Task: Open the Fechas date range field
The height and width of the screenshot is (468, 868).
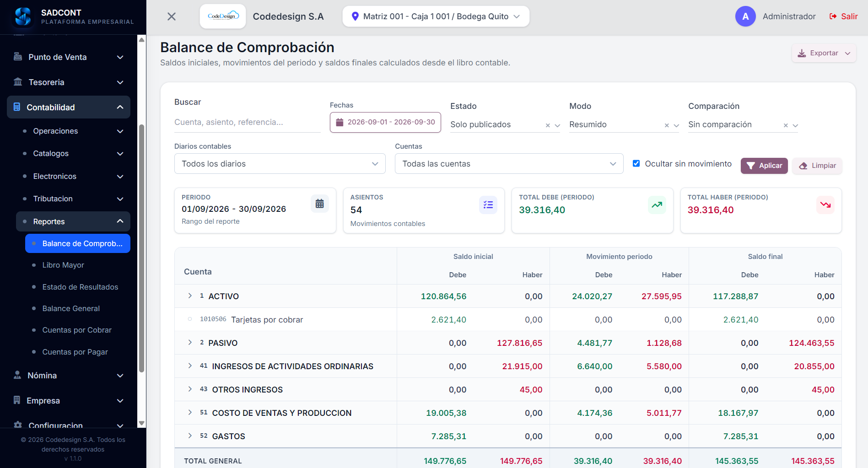Action: pyautogui.click(x=385, y=122)
